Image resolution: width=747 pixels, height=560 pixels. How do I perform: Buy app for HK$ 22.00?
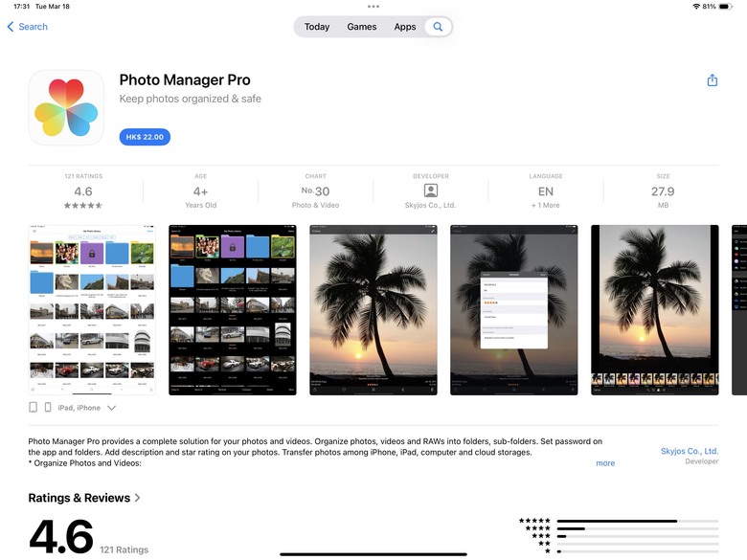click(x=145, y=137)
